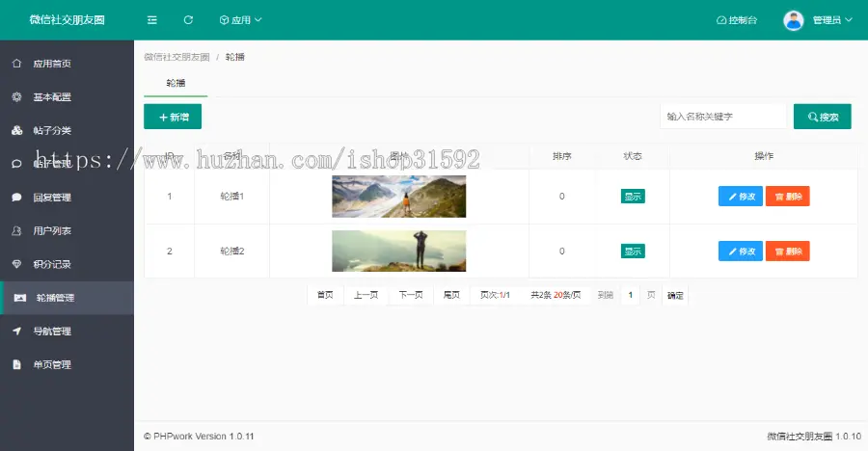Click the chat bubble icon beside 回复管理
The height and width of the screenshot is (451, 868).
pos(16,198)
